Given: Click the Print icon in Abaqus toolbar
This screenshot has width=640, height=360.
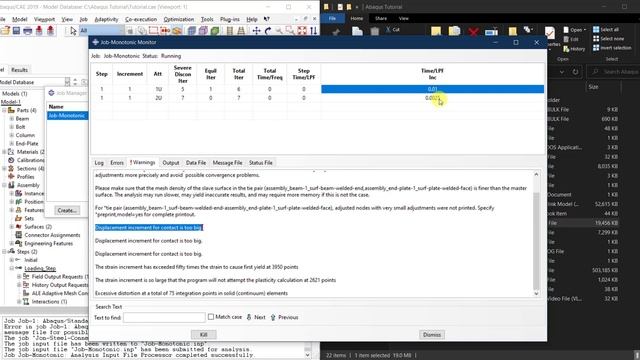Looking at the screenshot, I should click(x=28, y=31).
